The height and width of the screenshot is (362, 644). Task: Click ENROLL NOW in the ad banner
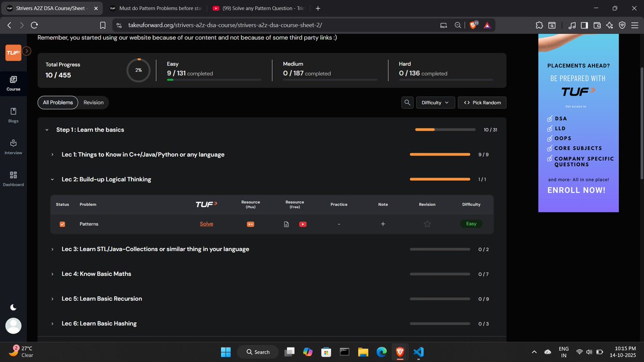(x=576, y=190)
